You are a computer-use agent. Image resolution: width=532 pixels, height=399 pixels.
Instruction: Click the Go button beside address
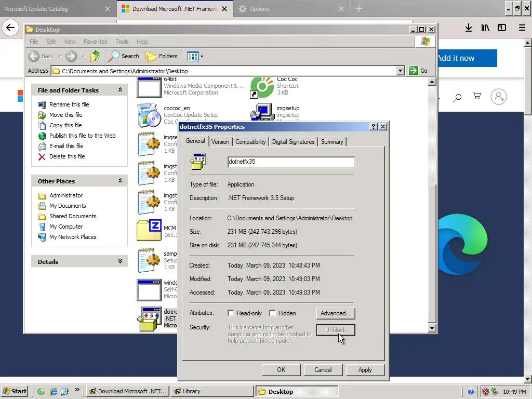[418, 71]
